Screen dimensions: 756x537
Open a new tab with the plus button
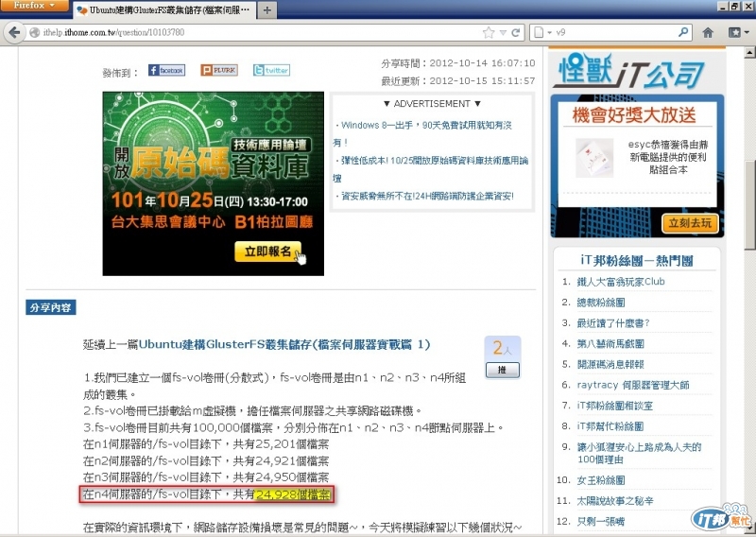[267, 9]
